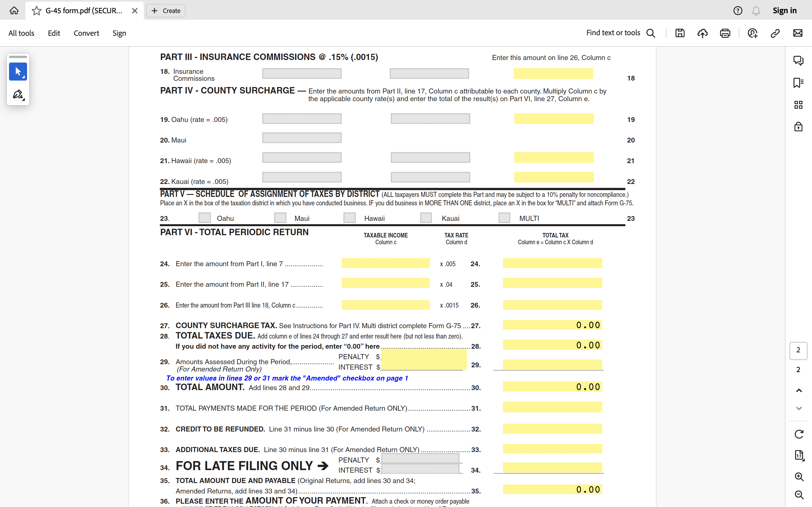Click line 24 taxable income field
The height and width of the screenshot is (507, 812).
(x=385, y=263)
